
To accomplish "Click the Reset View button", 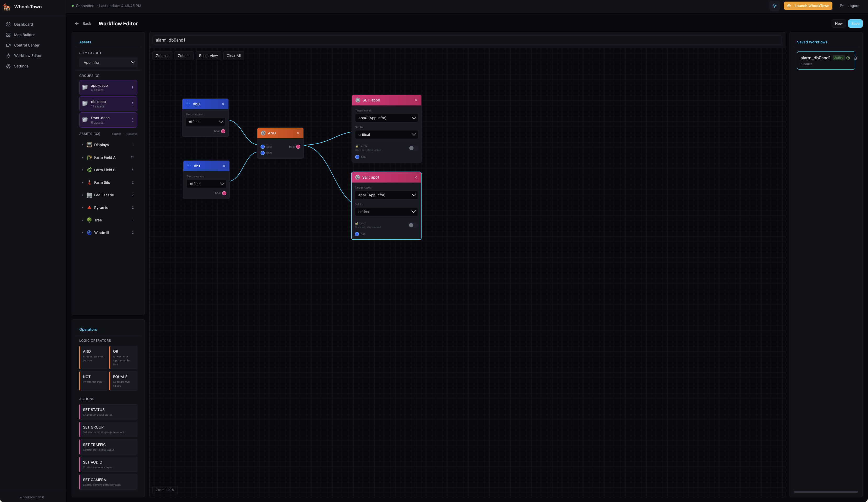I will pos(208,56).
